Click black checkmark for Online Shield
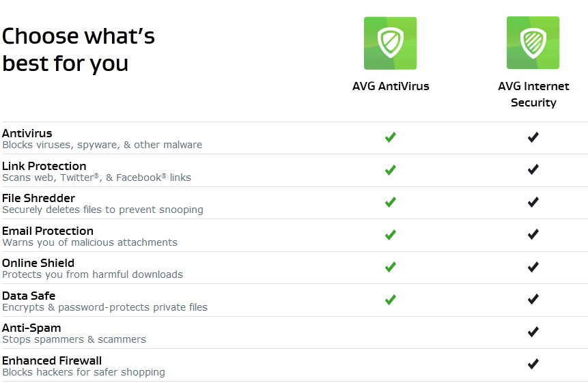Screen dimensions: 588x383 (533, 267)
